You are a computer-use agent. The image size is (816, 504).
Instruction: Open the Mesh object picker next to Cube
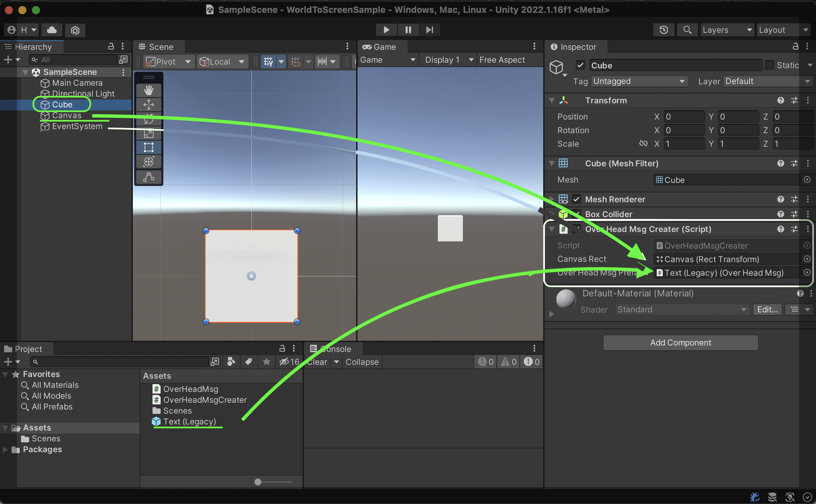pos(807,180)
